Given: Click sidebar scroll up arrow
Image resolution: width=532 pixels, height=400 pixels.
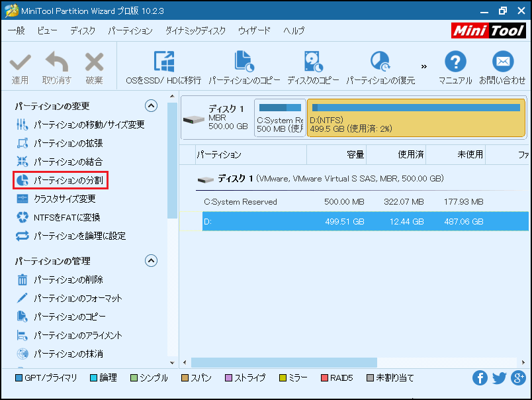Looking at the screenshot, I should pyautogui.click(x=172, y=97).
